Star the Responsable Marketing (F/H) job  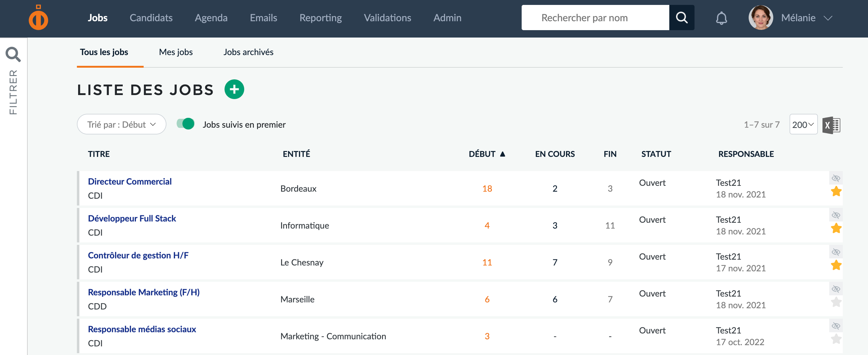pyautogui.click(x=836, y=302)
